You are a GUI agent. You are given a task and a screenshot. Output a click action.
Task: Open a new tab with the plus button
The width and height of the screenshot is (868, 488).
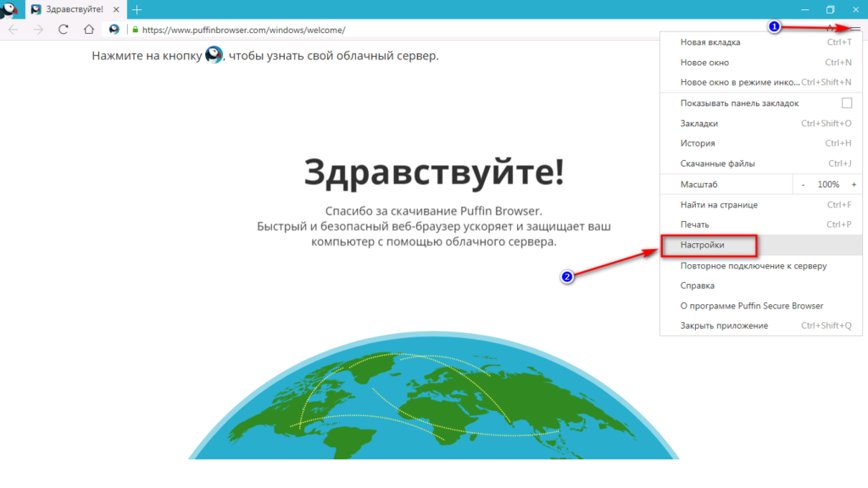[136, 9]
